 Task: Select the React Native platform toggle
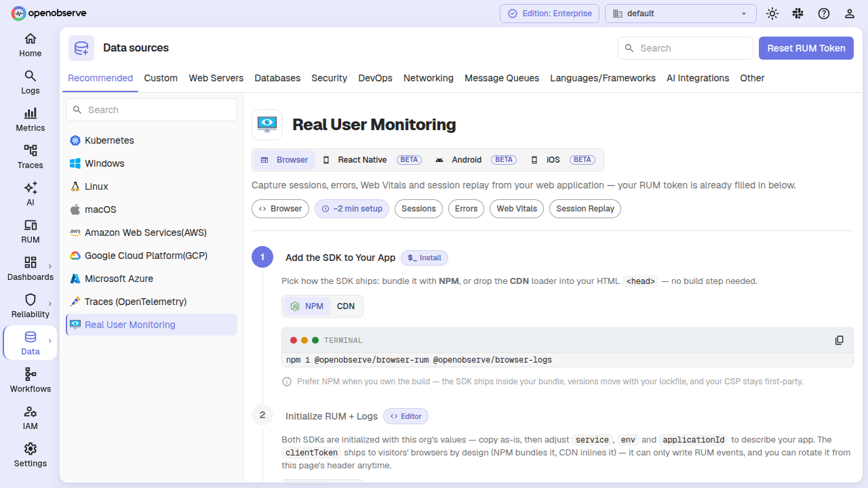click(x=372, y=160)
